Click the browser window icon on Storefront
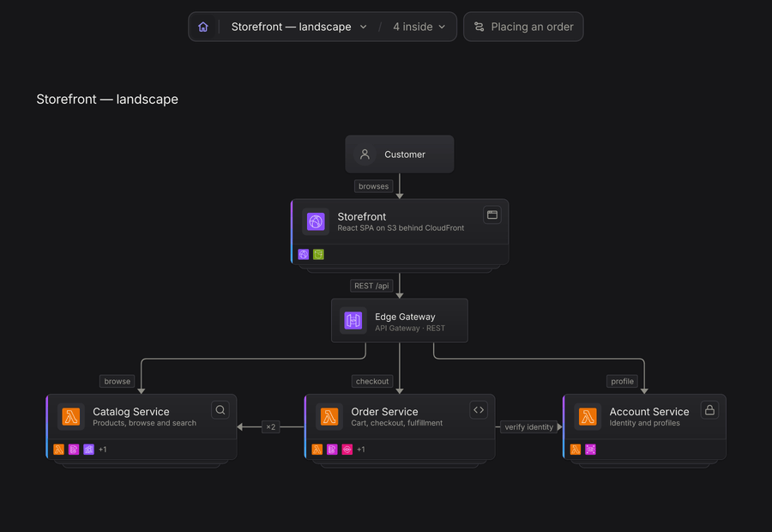 pyautogui.click(x=492, y=215)
